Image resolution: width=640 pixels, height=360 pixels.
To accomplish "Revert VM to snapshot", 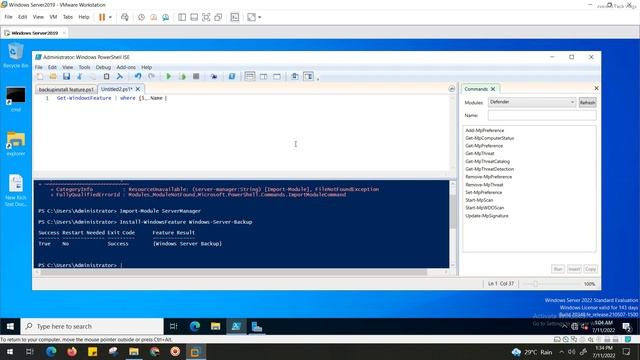I will (153, 17).
